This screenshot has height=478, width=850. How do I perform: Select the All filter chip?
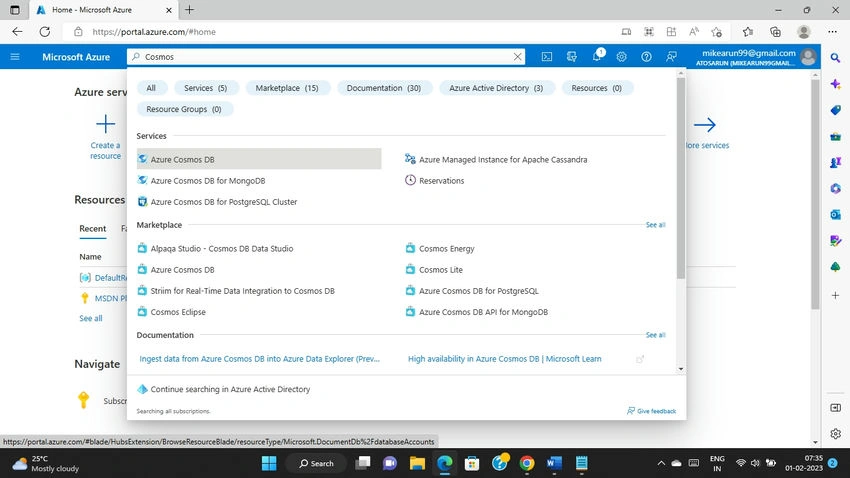point(151,88)
